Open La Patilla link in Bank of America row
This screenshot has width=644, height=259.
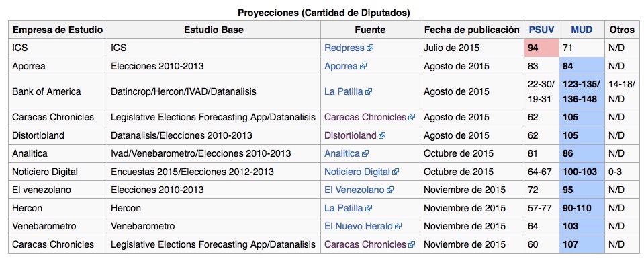click(x=344, y=91)
